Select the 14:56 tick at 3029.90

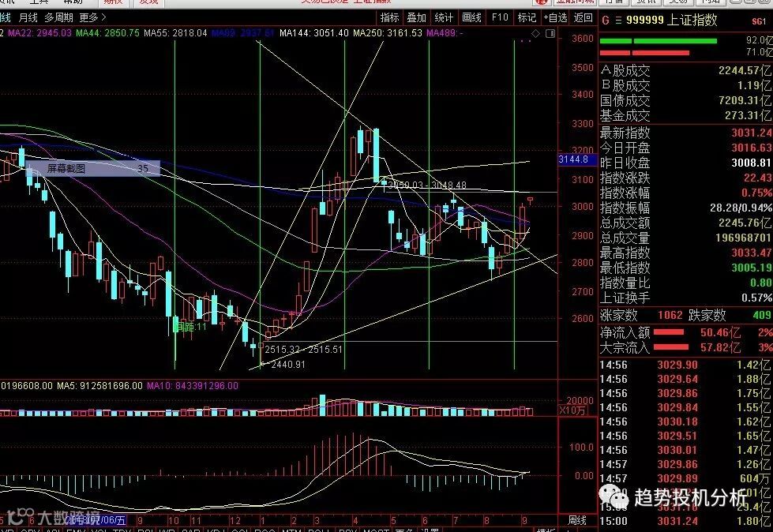pos(685,365)
